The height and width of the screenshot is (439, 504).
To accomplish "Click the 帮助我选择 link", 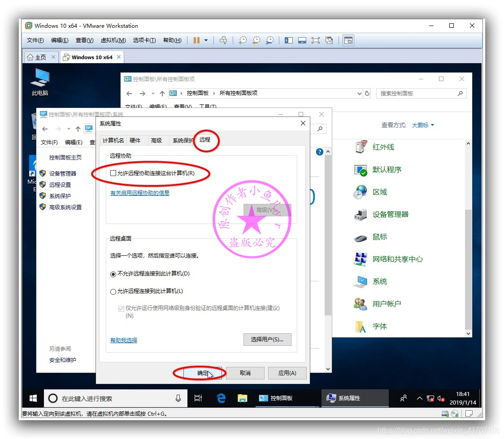I will tap(123, 340).
